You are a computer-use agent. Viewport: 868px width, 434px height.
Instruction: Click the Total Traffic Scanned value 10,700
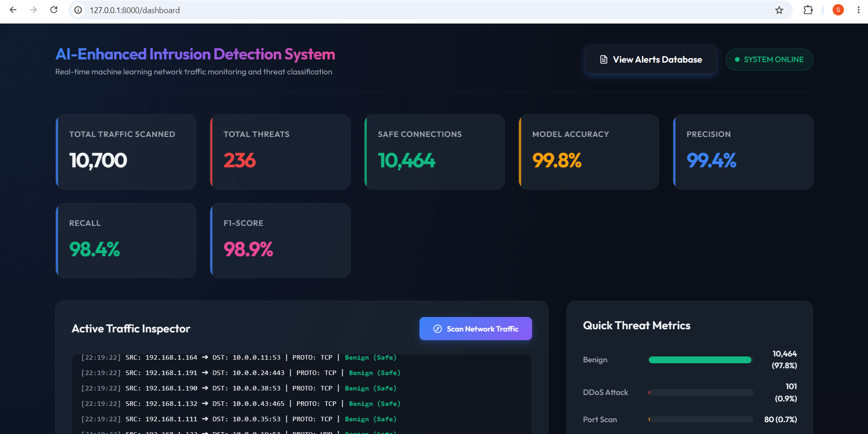(x=98, y=161)
